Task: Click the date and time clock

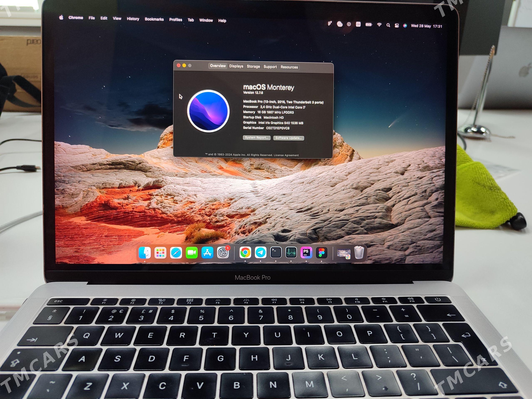Action: pyautogui.click(x=426, y=26)
